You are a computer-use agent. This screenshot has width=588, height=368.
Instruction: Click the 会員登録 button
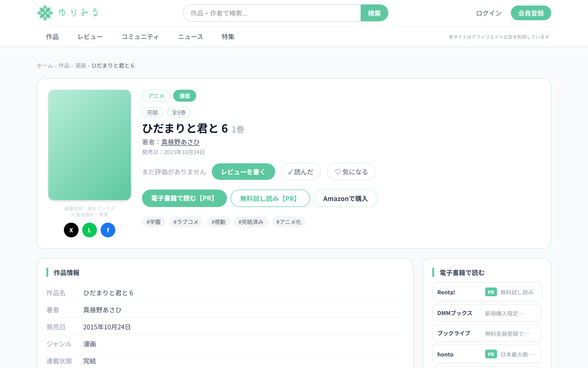tap(531, 13)
